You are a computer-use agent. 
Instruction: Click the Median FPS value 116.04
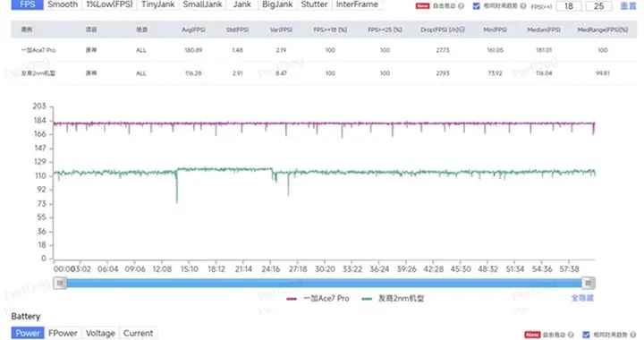tap(544, 73)
